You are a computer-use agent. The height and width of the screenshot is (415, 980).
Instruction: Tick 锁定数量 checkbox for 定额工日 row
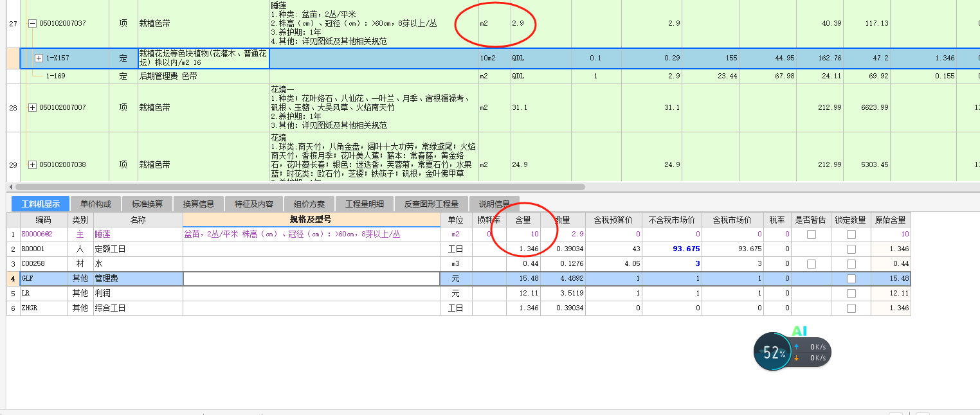851,249
